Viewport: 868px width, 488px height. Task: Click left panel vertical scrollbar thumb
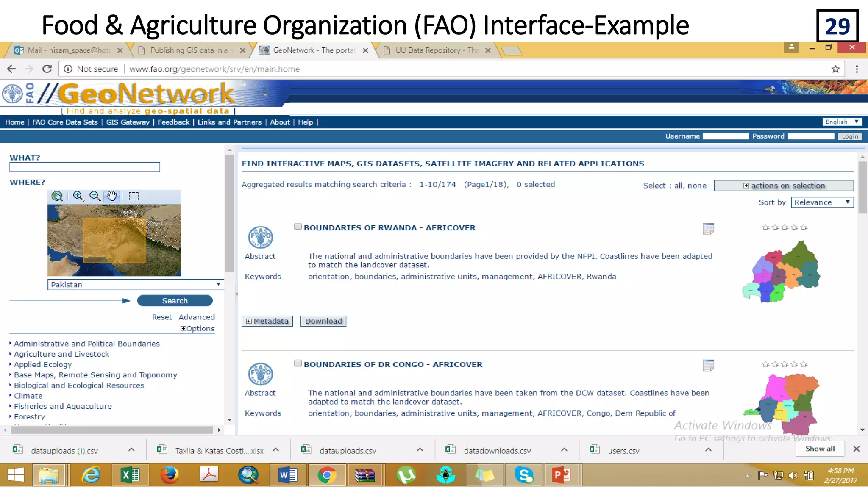click(229, 213)
